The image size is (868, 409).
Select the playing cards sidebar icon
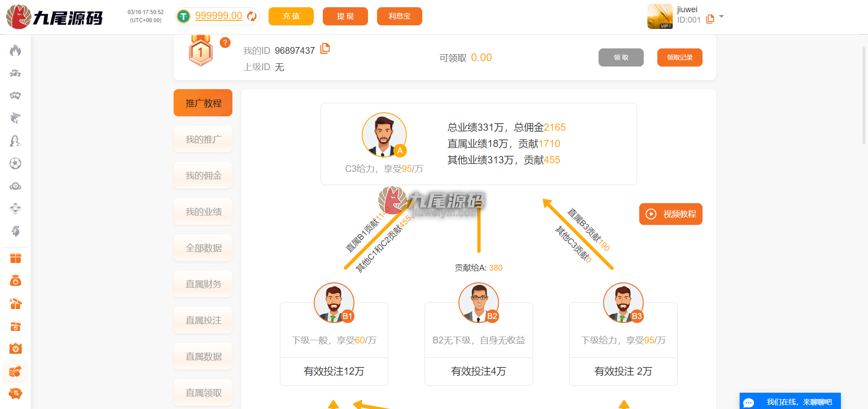[x=15, y=95]
